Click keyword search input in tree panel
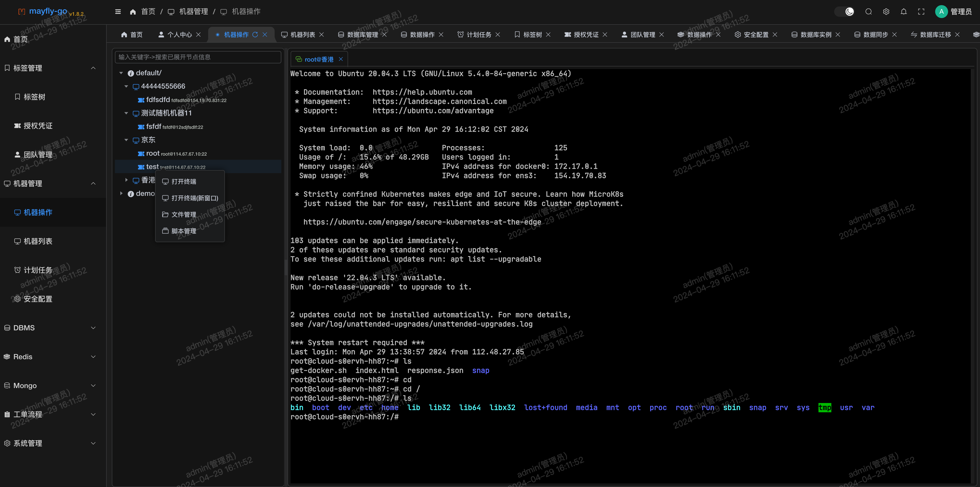This screenshot has width=980, height=487. [198, 57]
